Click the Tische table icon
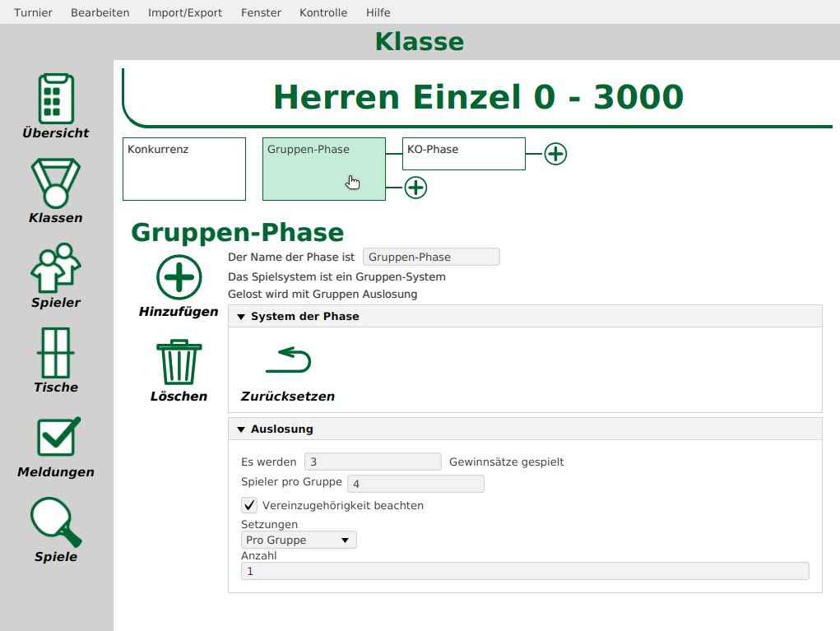 (55, 356)
